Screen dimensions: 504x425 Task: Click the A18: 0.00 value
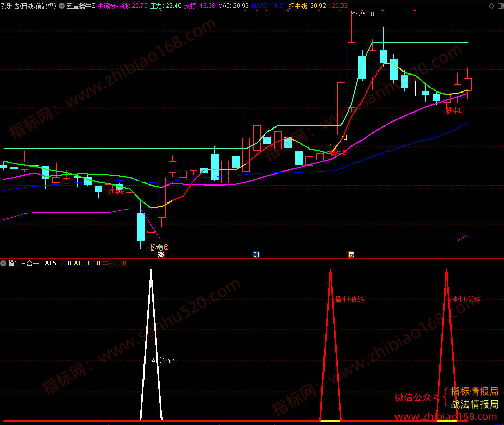pos(87,263)
